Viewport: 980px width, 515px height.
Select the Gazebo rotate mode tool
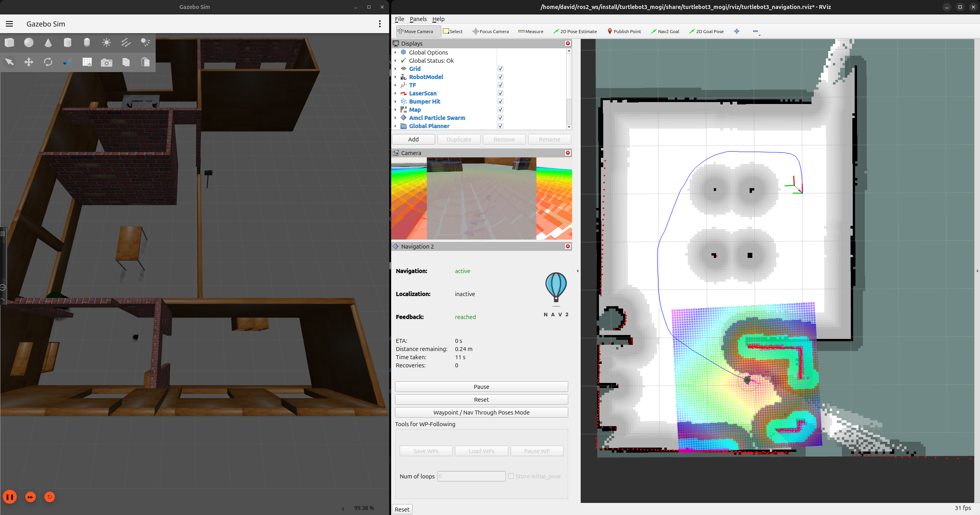[x=48, y=62]
